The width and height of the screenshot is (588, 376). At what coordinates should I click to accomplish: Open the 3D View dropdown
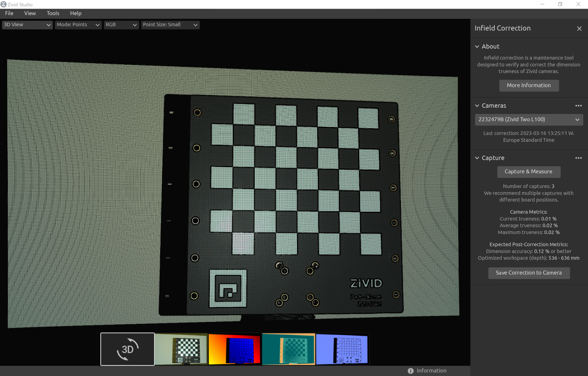pos(27,25)
